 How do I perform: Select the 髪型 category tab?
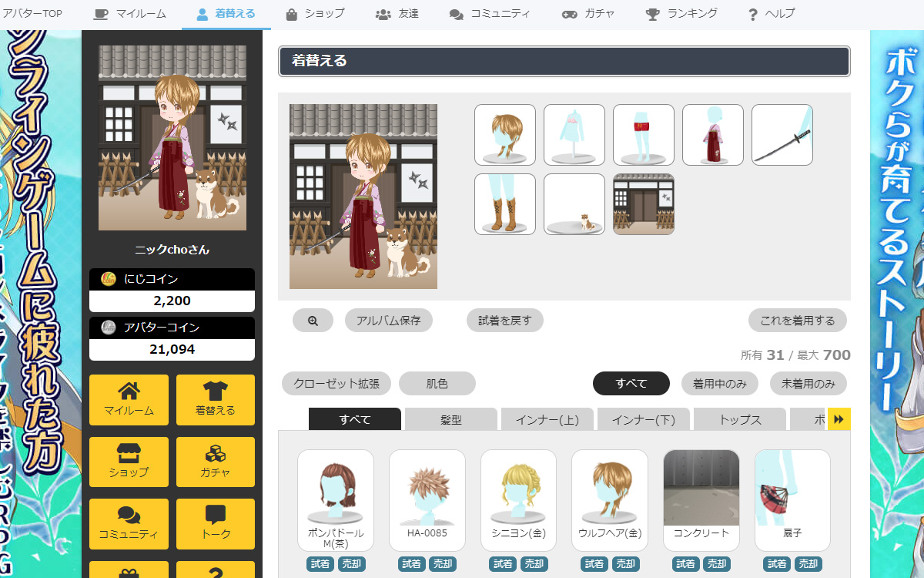[451, 419]
